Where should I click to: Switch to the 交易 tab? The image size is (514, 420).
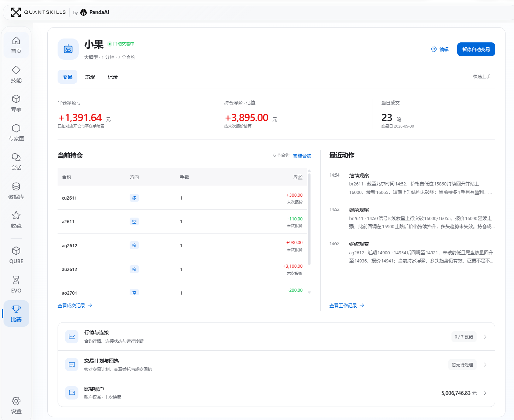(67, 77)
